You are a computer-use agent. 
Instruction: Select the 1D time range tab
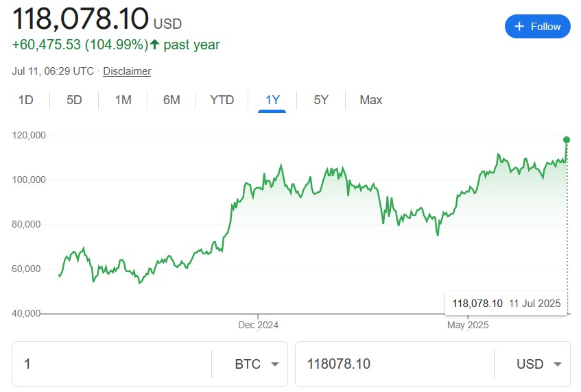click(25, 100)
